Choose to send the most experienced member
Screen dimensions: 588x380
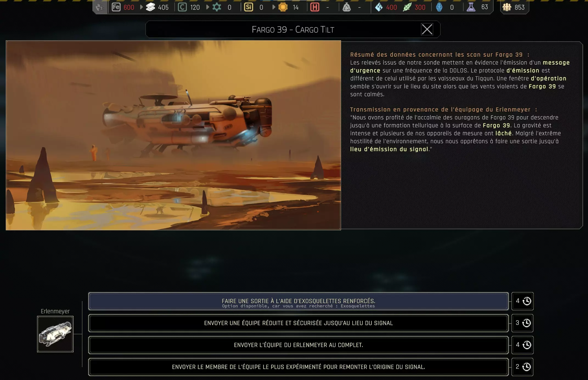click(x=298, y=367)
